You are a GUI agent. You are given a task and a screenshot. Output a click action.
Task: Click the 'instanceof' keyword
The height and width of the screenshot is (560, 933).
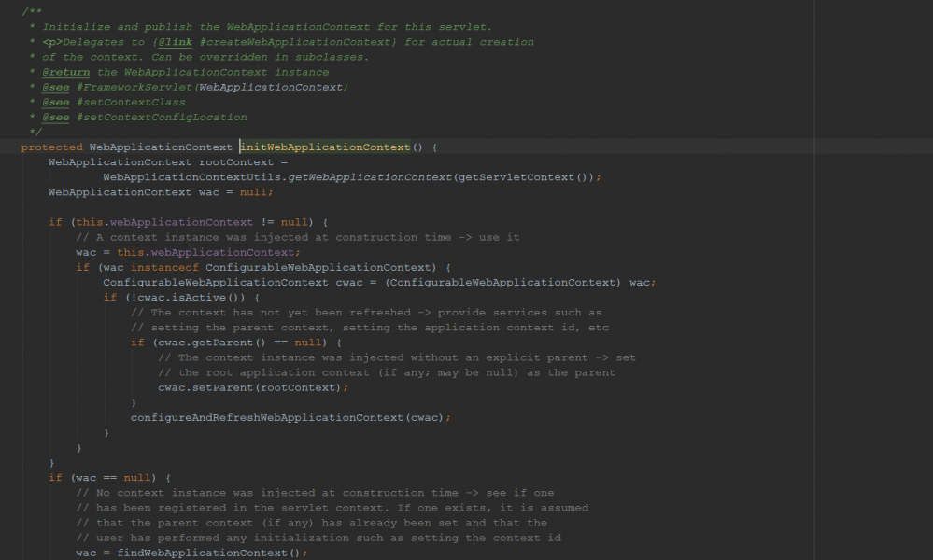point(164,268)
